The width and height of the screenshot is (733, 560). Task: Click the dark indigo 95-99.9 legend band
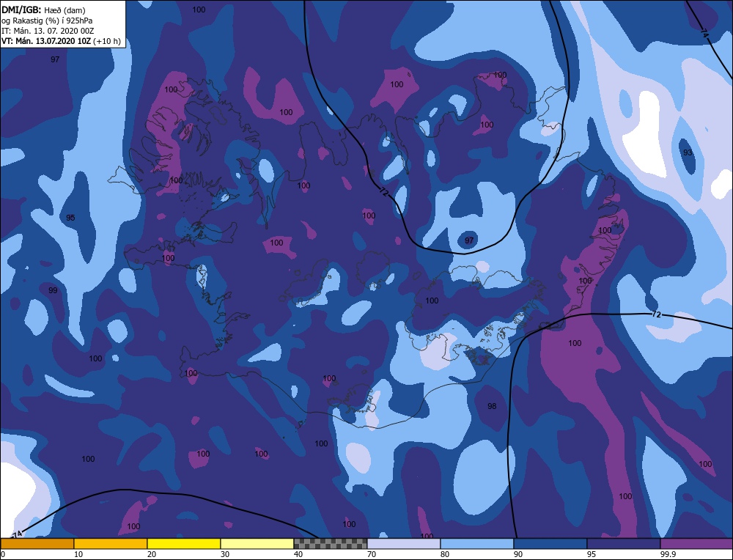[x=624, y=544]
